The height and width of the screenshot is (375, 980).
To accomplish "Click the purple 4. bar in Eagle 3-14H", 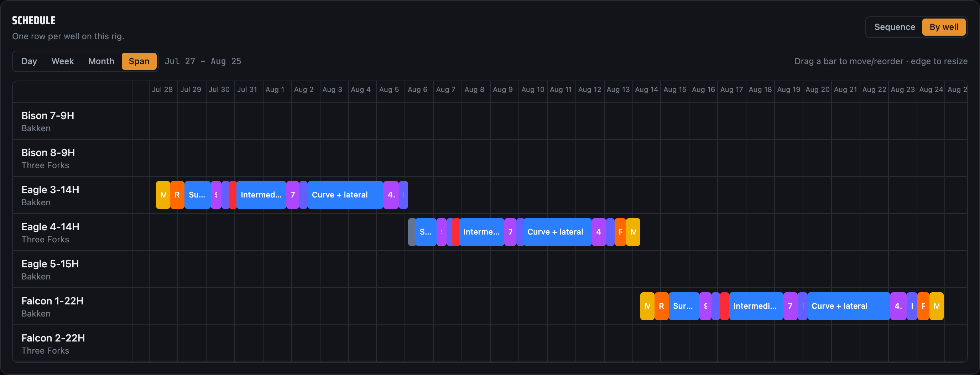I will point(391,195).
